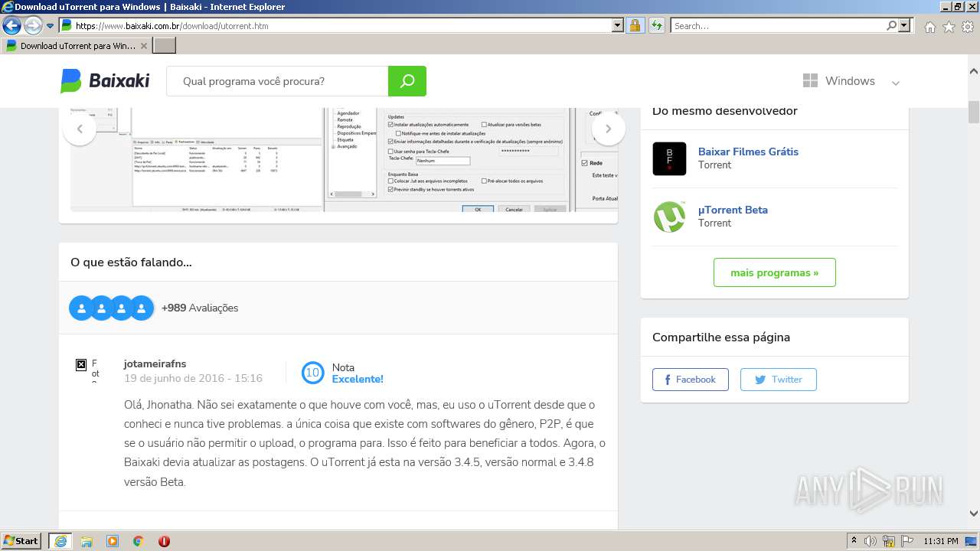Click the fourth reviewer avatar icon
Screen dimensions: 980x551
click(x=142, y=308)
